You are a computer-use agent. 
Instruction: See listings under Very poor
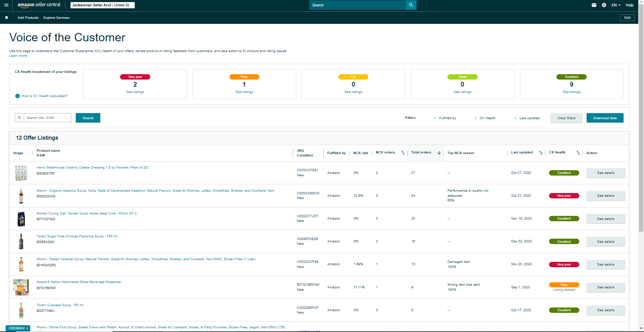click(135, 92)
